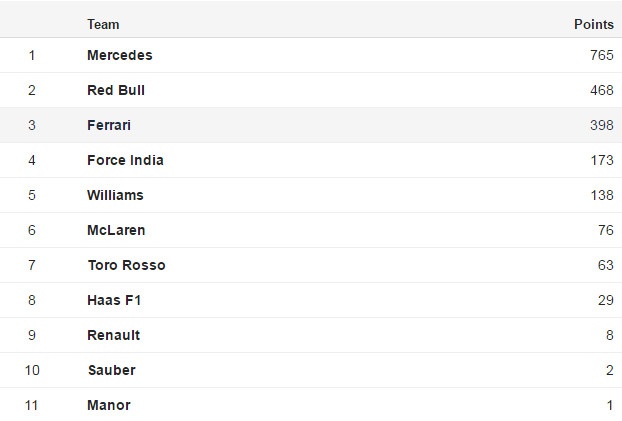Open the Manor team entry
Image resolution: width=622 pixels, height=421 pixels.
click(109, 405)
